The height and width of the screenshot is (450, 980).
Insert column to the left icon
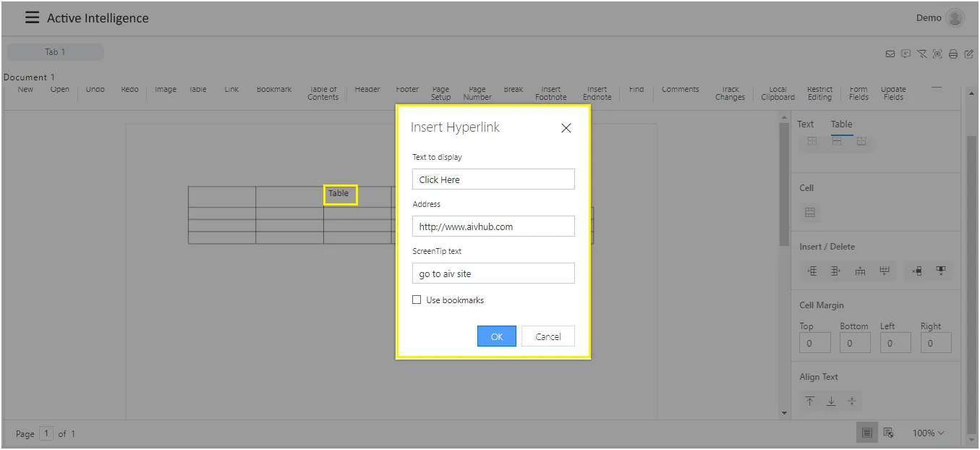click(x=812, y=271)
